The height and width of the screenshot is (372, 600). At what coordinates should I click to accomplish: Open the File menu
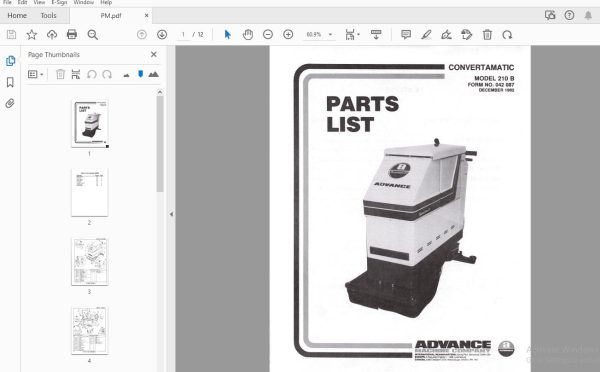7,2
